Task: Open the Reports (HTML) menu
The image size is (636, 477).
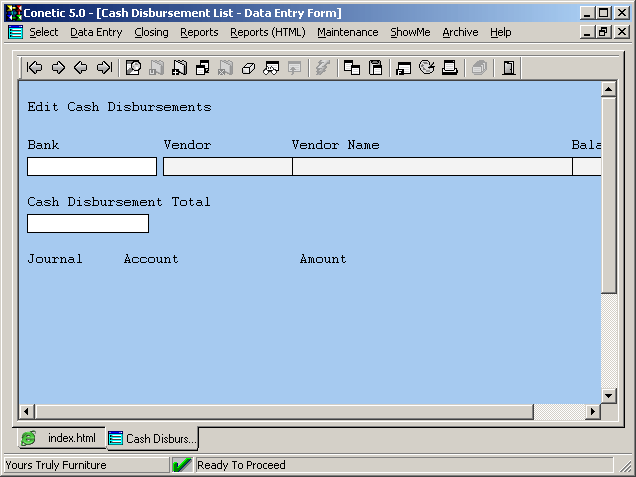Action: tap(267, 32)
